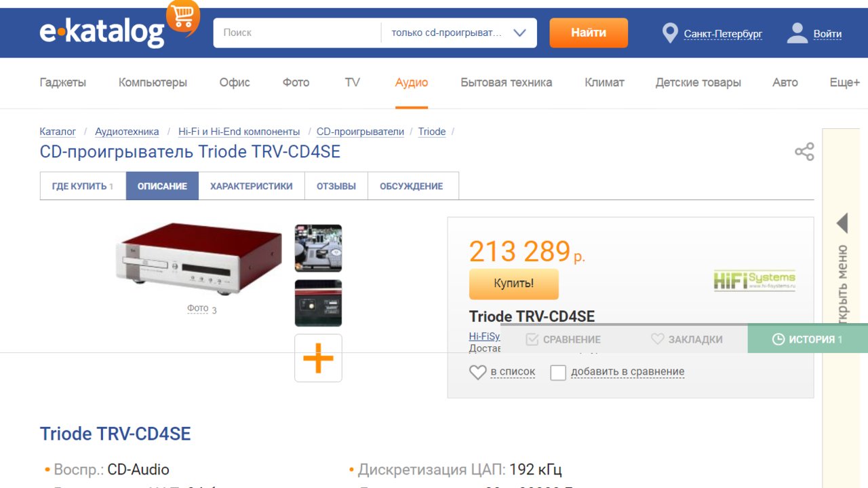Viewport: 868px width, 488px height.
Task: Expand the side menu with the triangle arrow
Action: coord(842,223)
